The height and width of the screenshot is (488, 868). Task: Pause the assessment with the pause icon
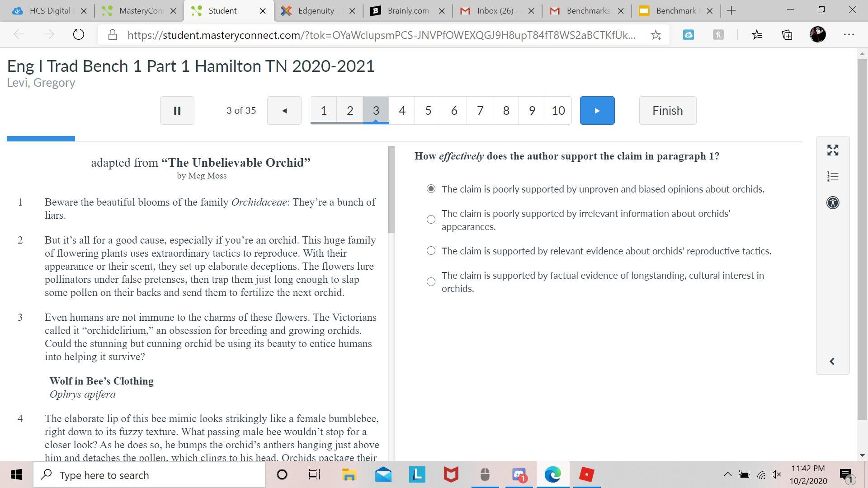tap(177, 111)
